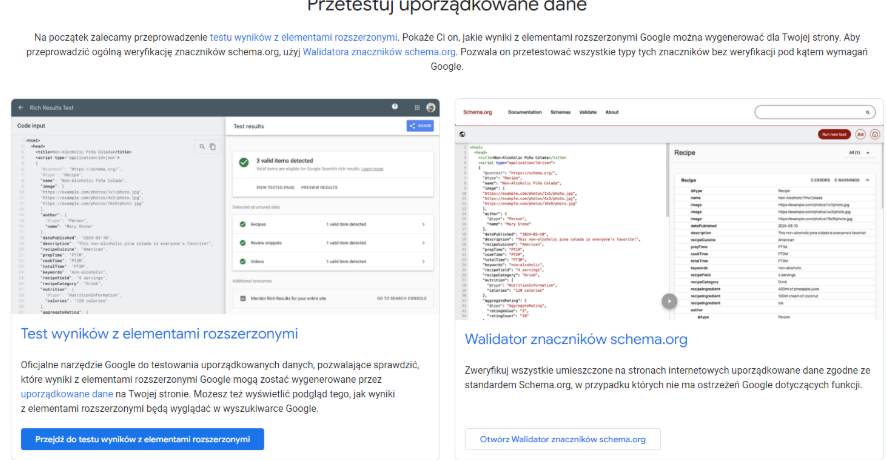Click the globe icon under Schema.org logo
886x460 pixels.
(462, 133)
